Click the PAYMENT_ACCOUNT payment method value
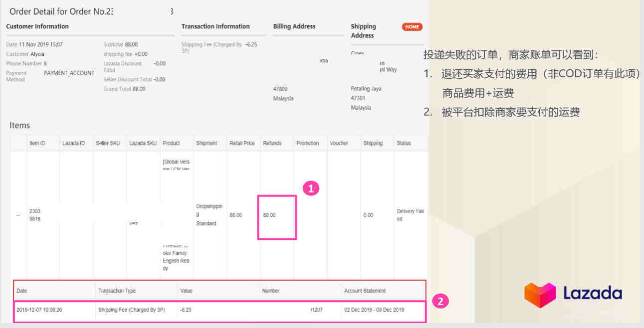Screen dimensions: 644x328 click(x=69, y=73)
